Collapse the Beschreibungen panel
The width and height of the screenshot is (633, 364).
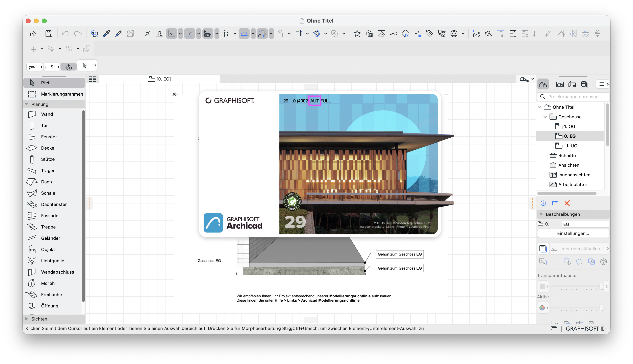tap(541, 214)
